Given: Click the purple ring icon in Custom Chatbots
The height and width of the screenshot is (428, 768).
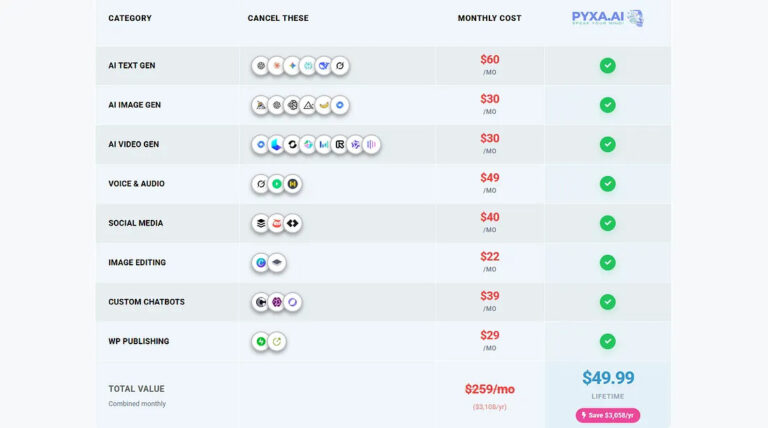Looking at the screenshot, I should (x=292, y=302).
